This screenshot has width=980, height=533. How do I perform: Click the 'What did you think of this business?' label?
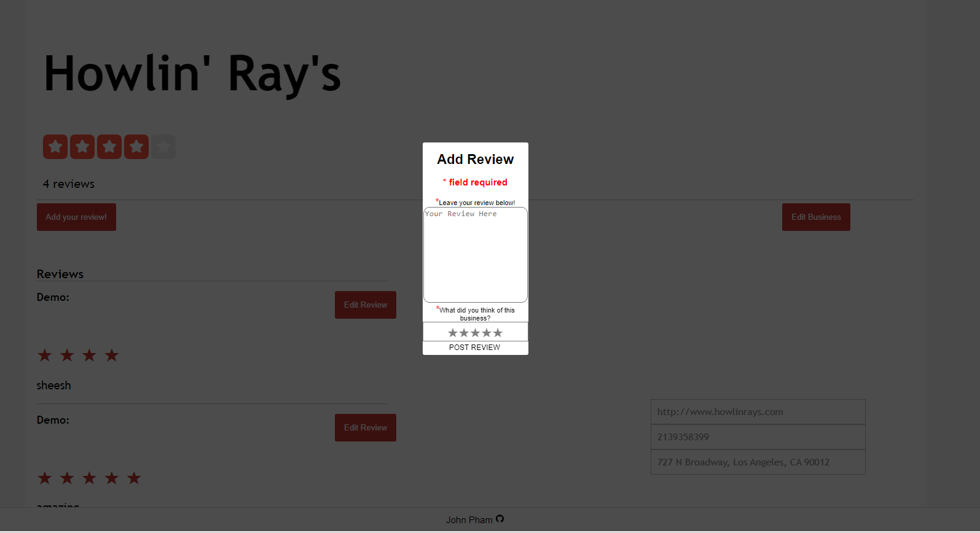pos(476,314)
